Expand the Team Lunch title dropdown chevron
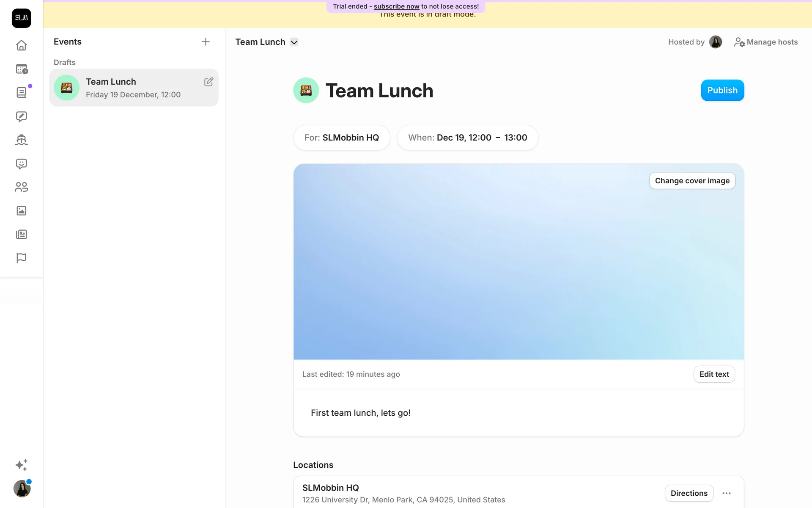The width and height of the screenshot is (812, 508). [x=294, y=42]
